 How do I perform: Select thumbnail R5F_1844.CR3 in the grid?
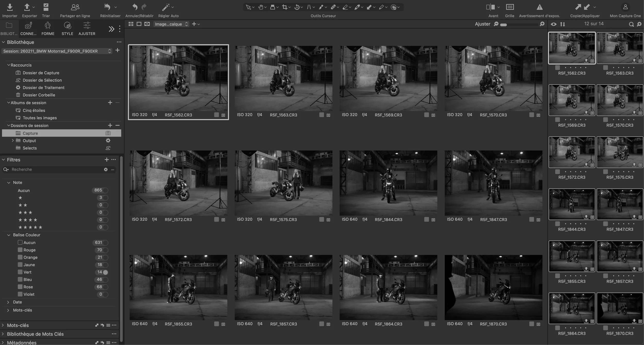pos(388,183)
